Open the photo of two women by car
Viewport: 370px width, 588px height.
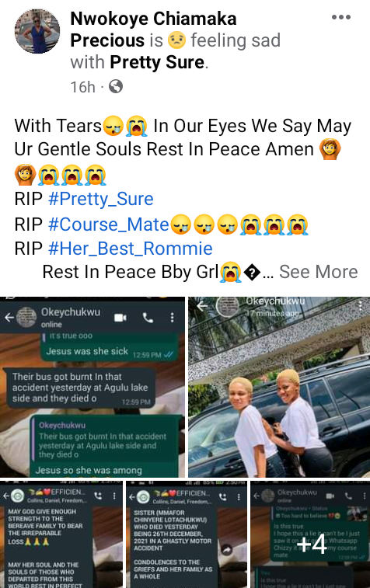(279, 387)
